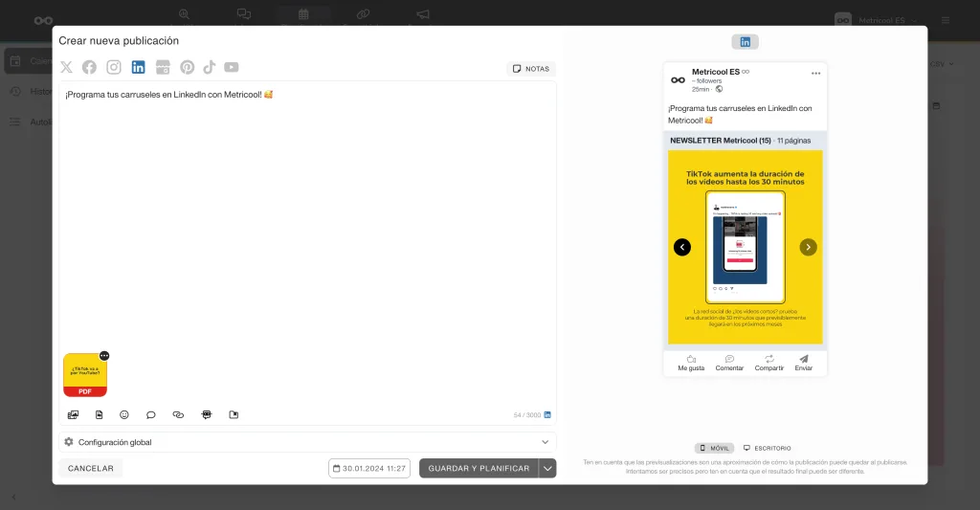The width and height of the screenshot is (980, 510).
Task: Open the analytics magnifier tab in top nav
Action: [x=184, y=14]
